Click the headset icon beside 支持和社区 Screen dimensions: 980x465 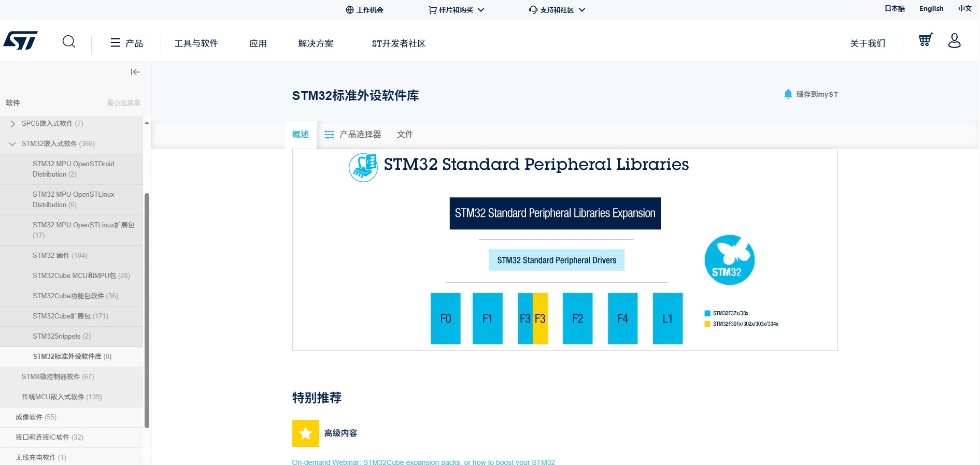(x=533, y=10)
